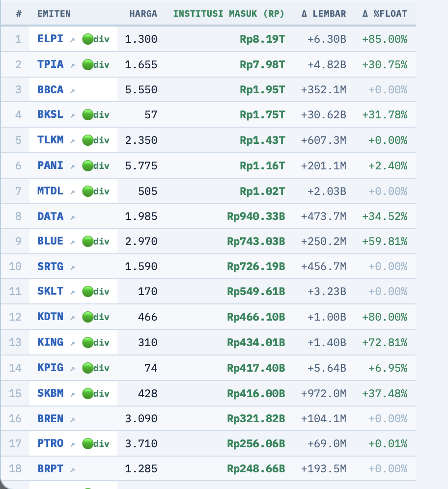The width and height of the screenshot is (448, 489).
Task: Open the external link arrow next to TLKM
Action: (72, 141)
